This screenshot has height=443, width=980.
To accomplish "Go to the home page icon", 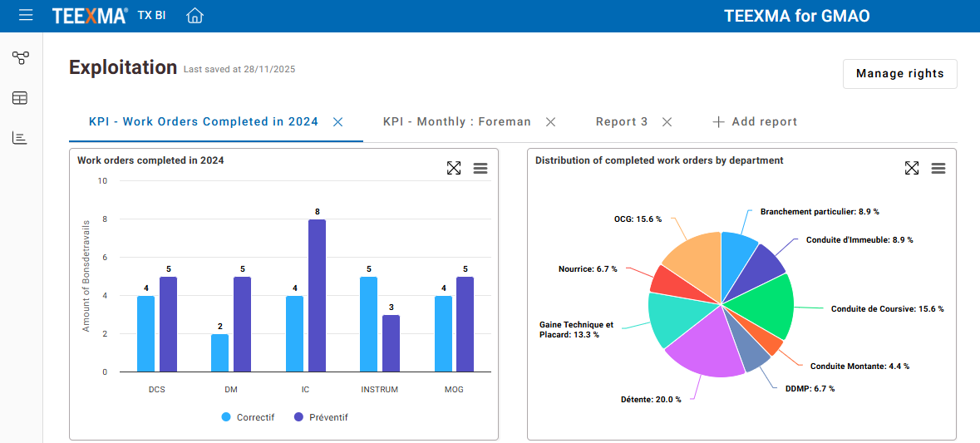I will coord(195,16).
